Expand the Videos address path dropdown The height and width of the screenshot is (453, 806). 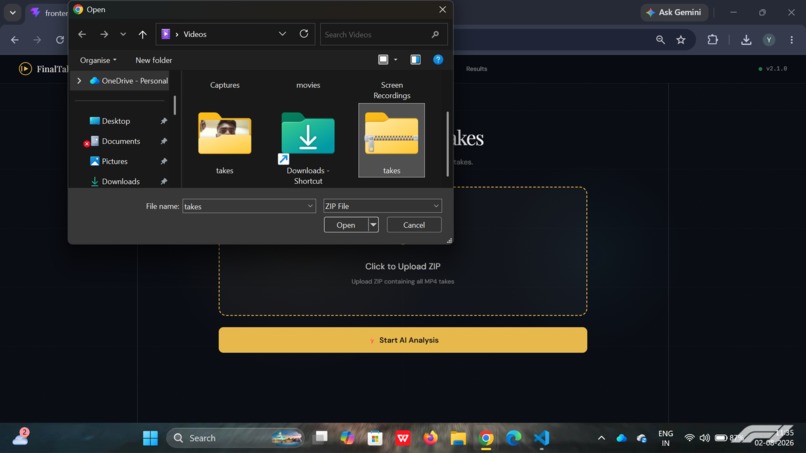[x=282, y=34]
